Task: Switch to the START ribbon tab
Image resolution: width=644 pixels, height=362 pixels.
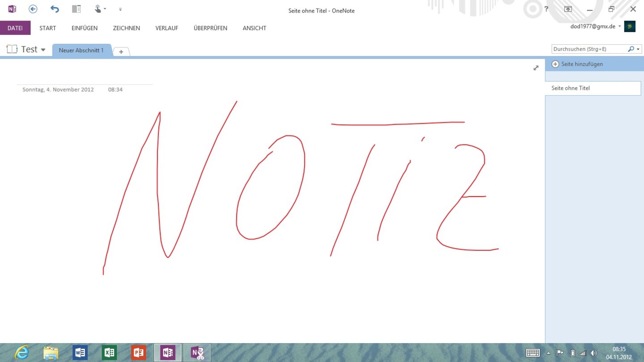Action: point(48,28)
